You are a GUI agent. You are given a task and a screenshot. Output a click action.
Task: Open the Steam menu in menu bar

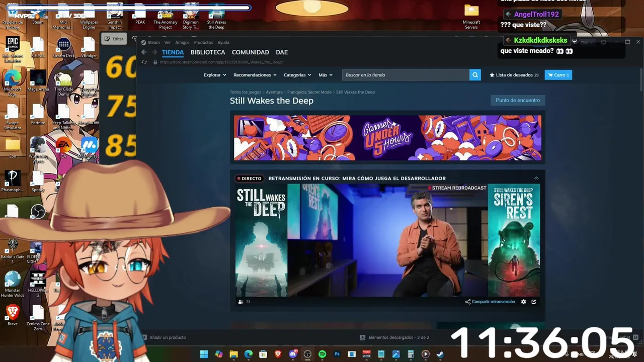(x=150, y=43)
